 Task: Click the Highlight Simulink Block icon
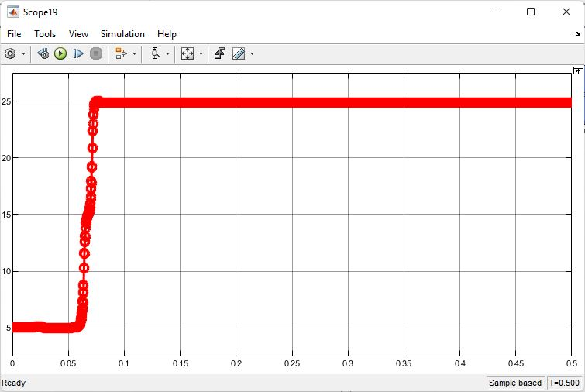[x=120, y=53]
